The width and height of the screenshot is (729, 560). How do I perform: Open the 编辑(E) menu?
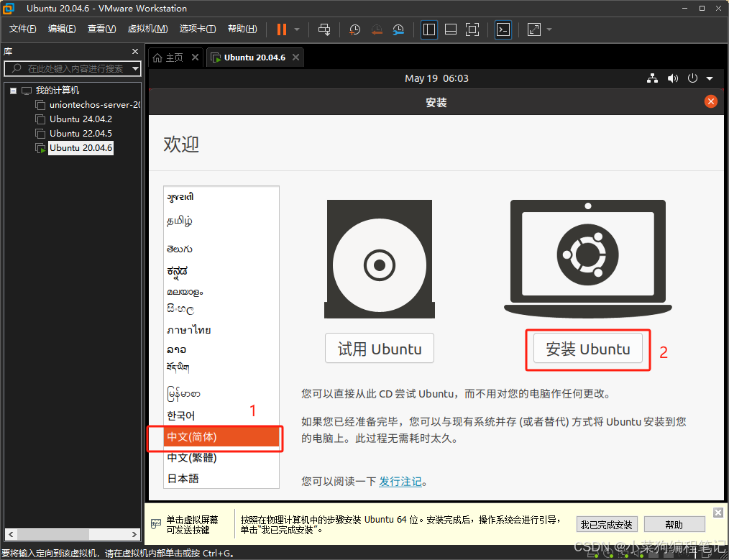[62, 29]
